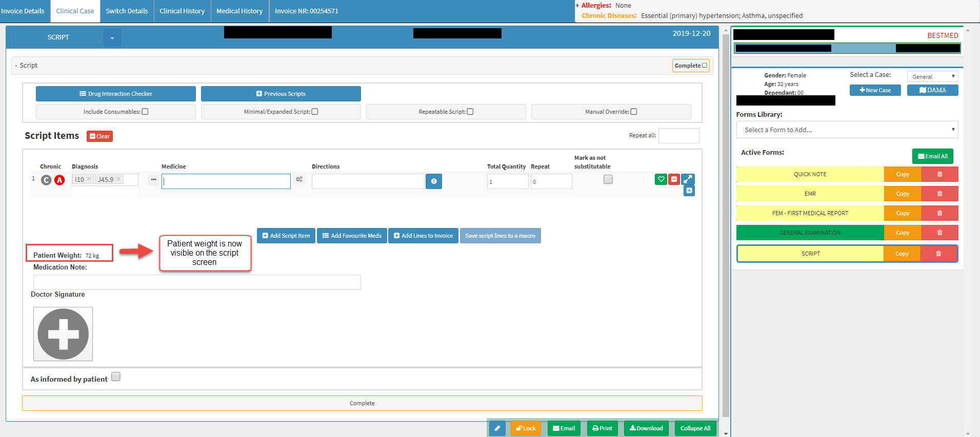This screenshot has width=980, height=437.
Task: Enable the Repeatable Script checkbox
Action: point(470,112)
